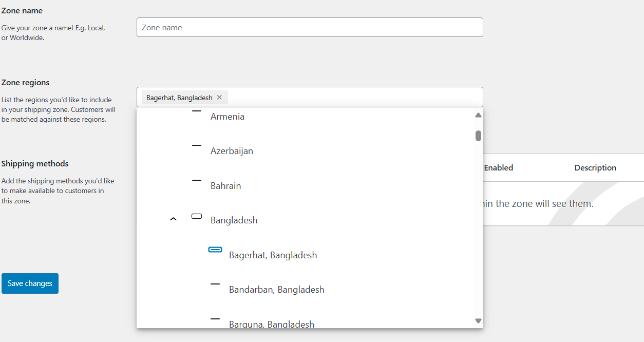Click the Save changes button
This screenshot has width=644, height=342.
click(x=30, y=283)
